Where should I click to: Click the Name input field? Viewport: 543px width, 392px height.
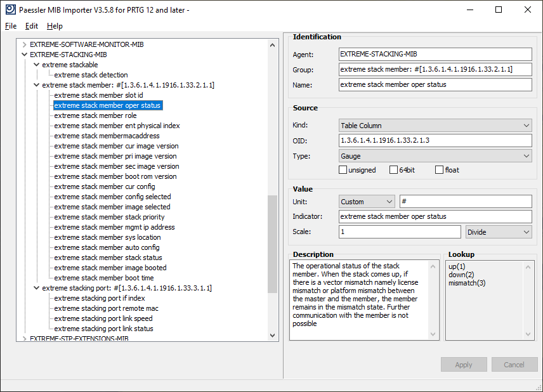[x=435, y=84]
